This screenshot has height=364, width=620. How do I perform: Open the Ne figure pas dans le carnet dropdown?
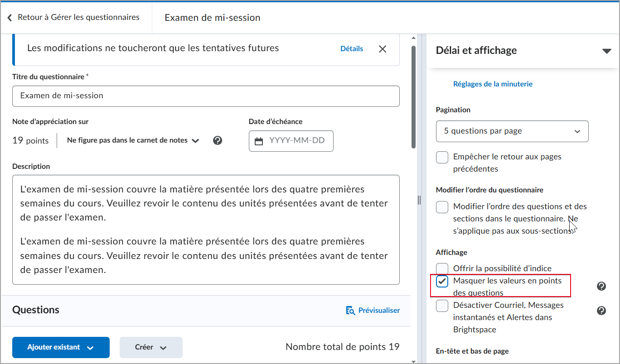pyautogui.click(x=133, y=140)
